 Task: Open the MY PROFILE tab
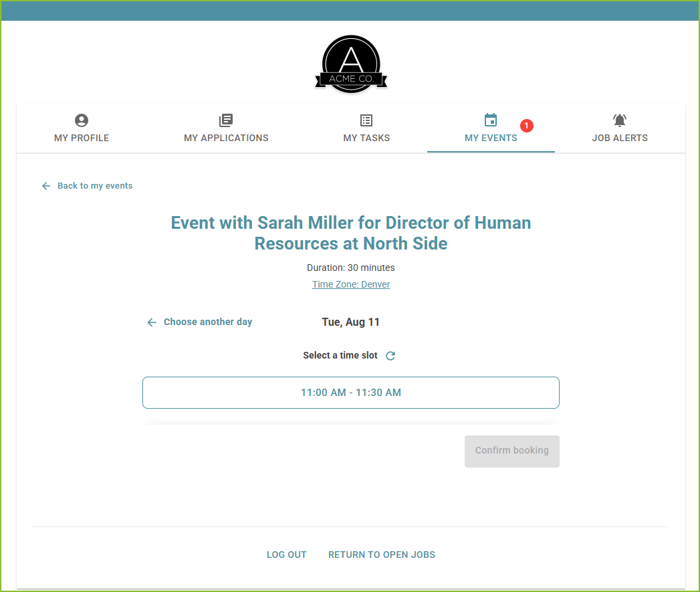click(x=82, y=128)
